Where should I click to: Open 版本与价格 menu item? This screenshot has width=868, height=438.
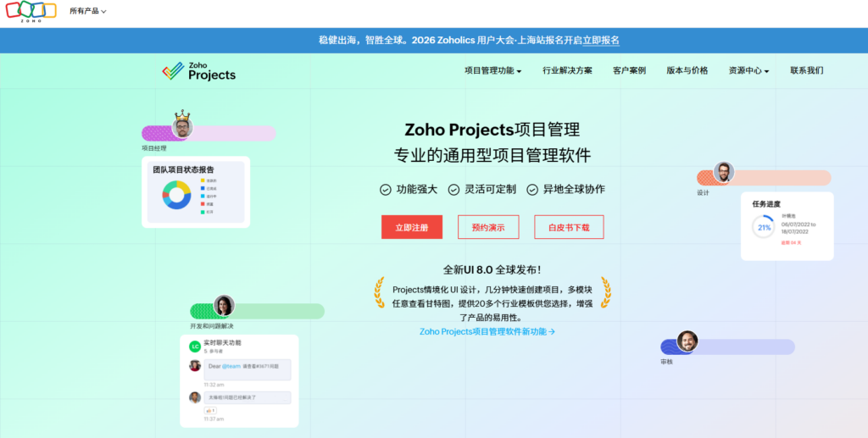(x=687, y=71)
